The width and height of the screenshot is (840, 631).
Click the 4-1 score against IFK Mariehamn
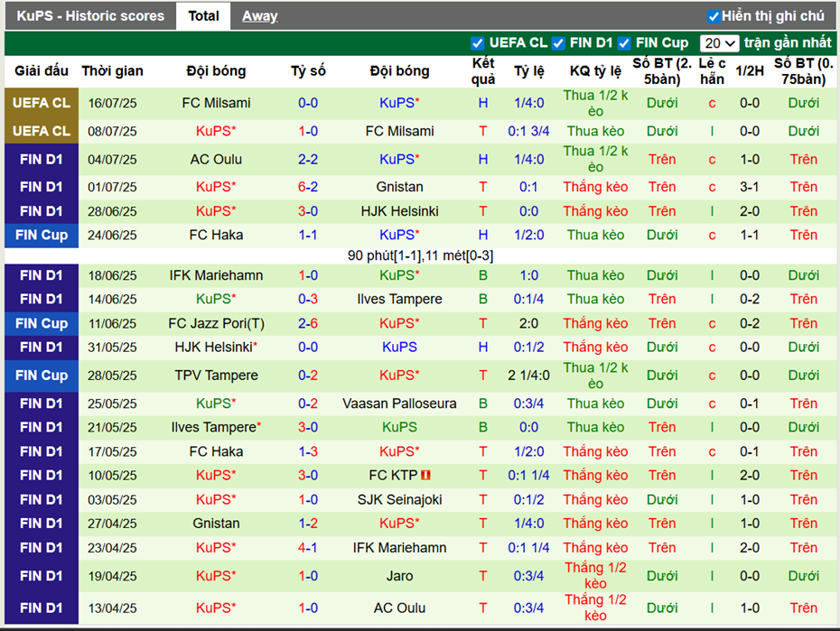pos(308,548)
